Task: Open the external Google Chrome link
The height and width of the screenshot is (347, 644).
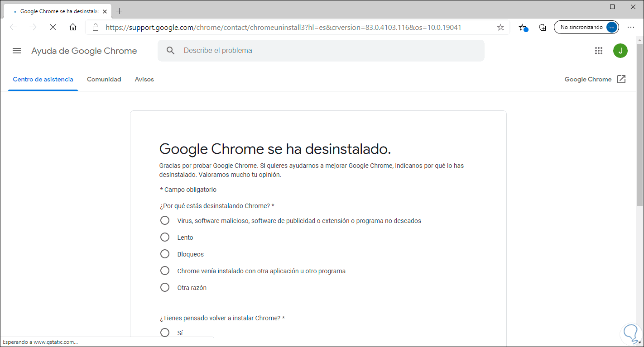Action: (595, 79)
